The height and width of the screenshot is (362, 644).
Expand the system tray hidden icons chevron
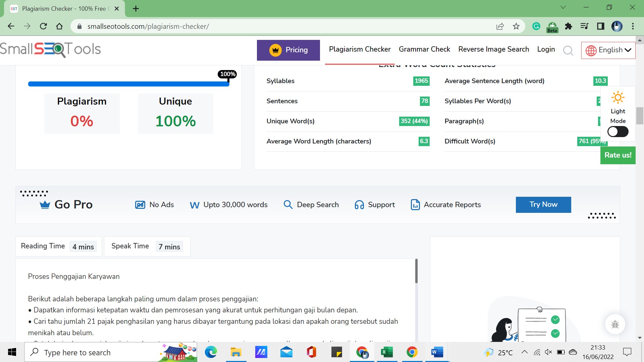coord(524,352)
